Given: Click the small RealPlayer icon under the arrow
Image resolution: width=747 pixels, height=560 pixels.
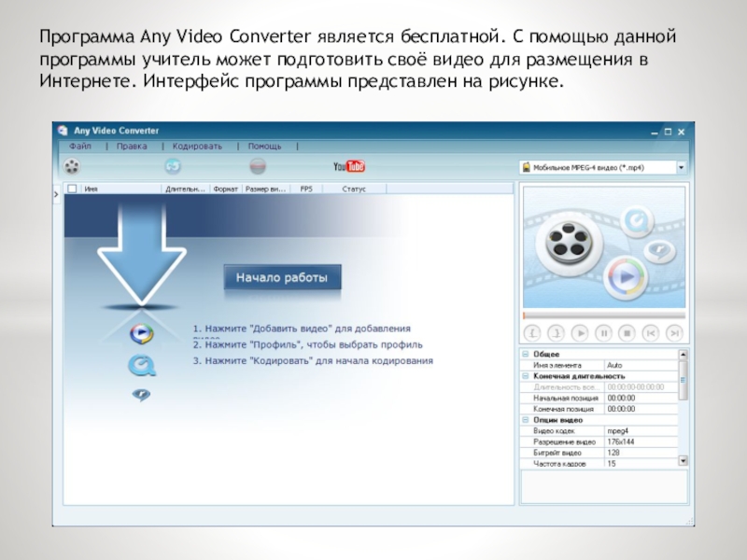Looking at the screenshot, I should tap(141, 394).
